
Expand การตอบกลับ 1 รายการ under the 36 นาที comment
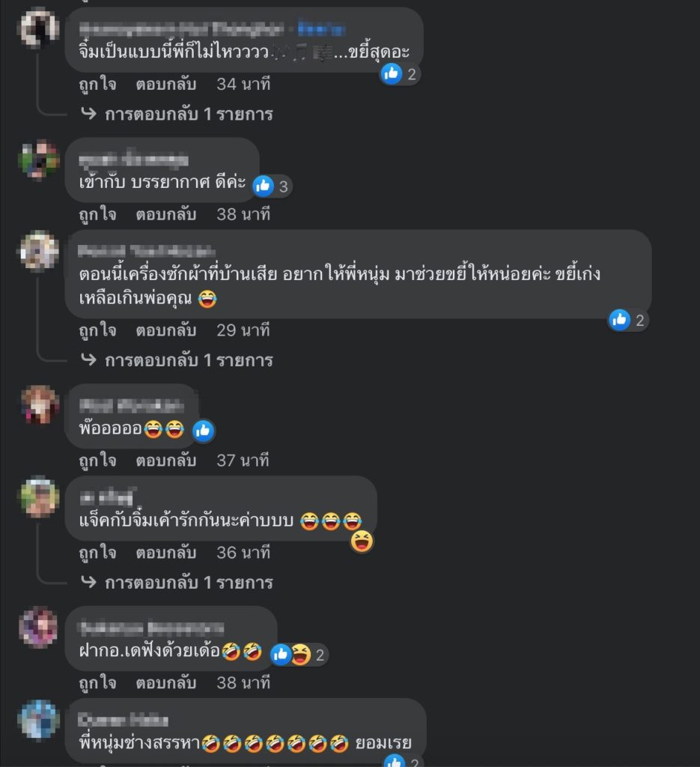(177, 583)
